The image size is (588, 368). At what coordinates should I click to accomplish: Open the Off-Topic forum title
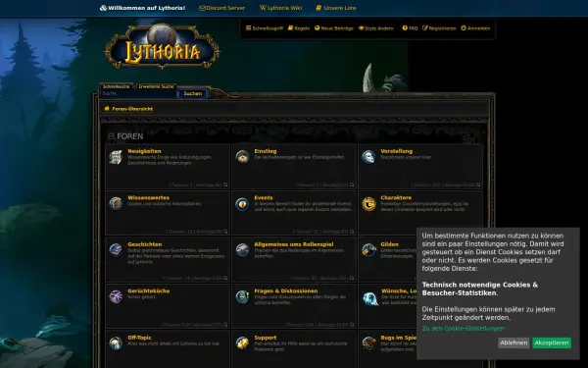click(139, 338)
